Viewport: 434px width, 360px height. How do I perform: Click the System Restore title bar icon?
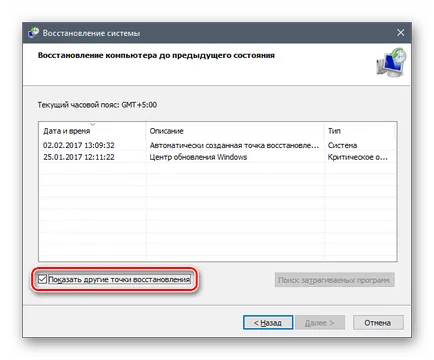[x=33, y=33]
